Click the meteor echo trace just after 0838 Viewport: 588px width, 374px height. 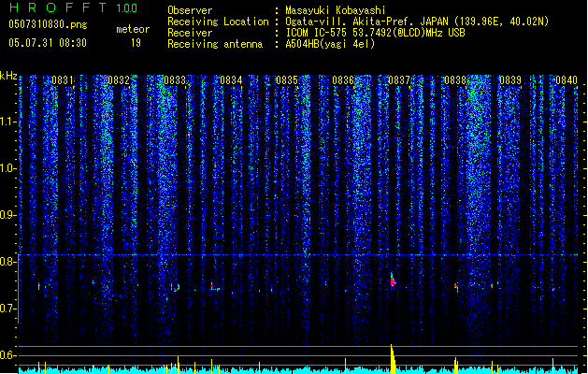pos(456,287)
